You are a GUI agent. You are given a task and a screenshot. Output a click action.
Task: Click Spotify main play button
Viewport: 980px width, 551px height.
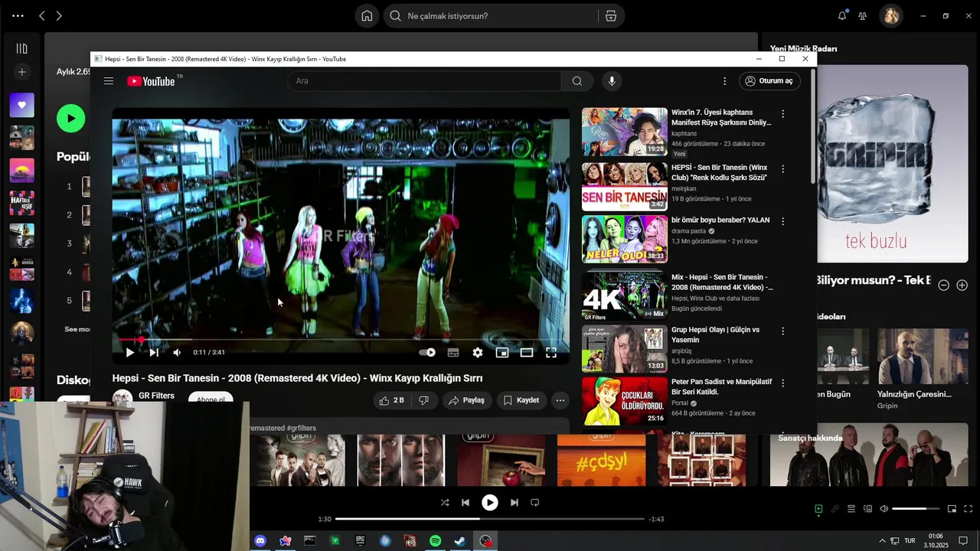click(490, 503)
